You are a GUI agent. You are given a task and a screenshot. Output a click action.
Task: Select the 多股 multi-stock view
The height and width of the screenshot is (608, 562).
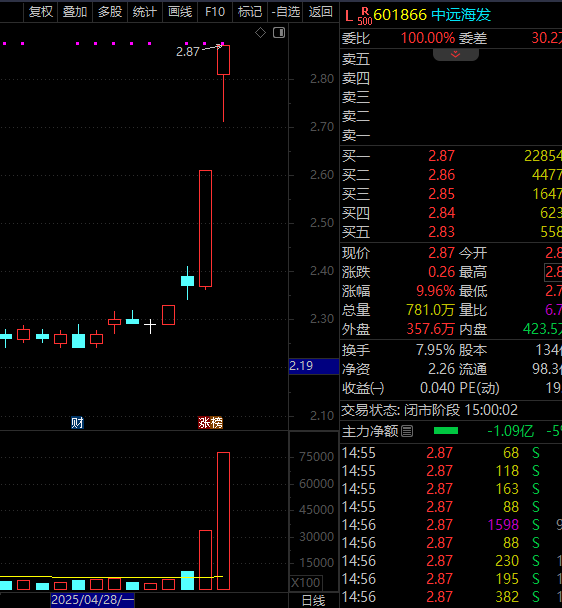[x=110, y=12]
